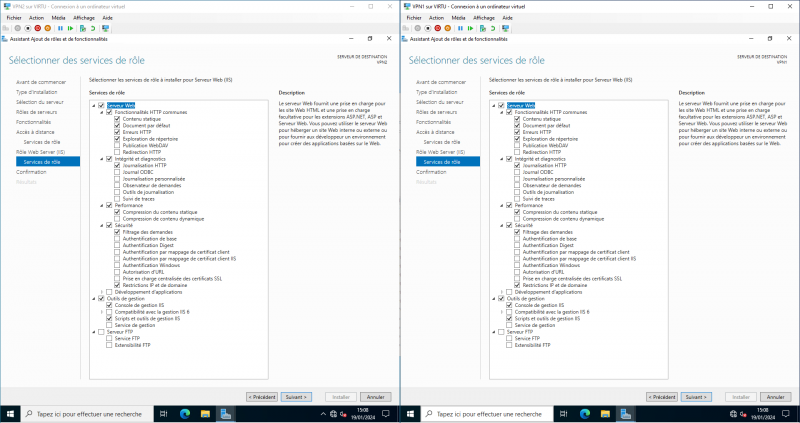Click the Turn Off icon in VPN1 toolbar
The image size is (800, 423).
[x=428, y=28]
